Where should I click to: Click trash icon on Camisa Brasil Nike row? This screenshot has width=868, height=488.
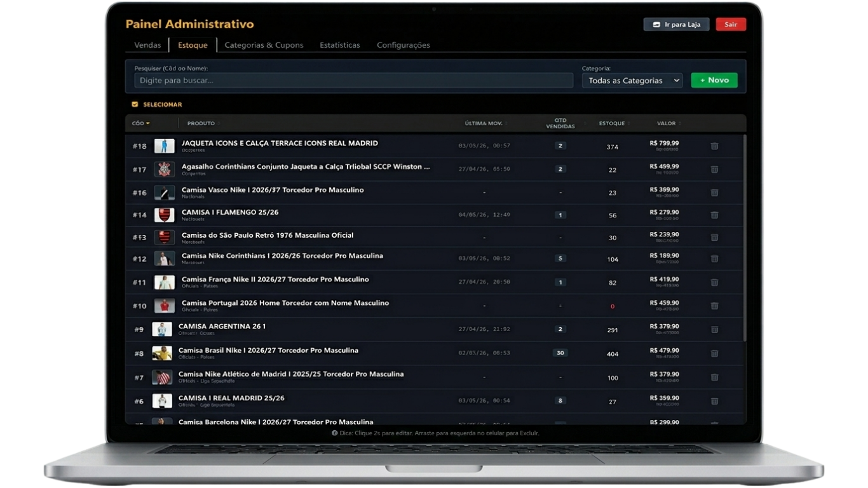coord(714,354)
